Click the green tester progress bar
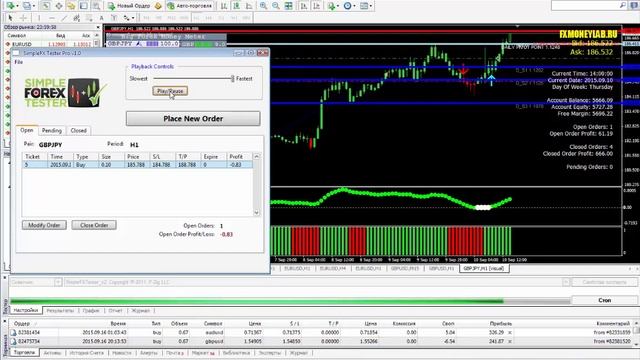 coord(257,301)
